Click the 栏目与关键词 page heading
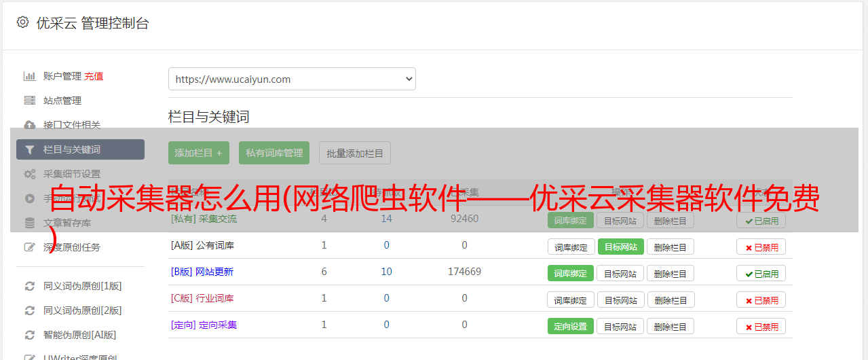 (209, 117)
